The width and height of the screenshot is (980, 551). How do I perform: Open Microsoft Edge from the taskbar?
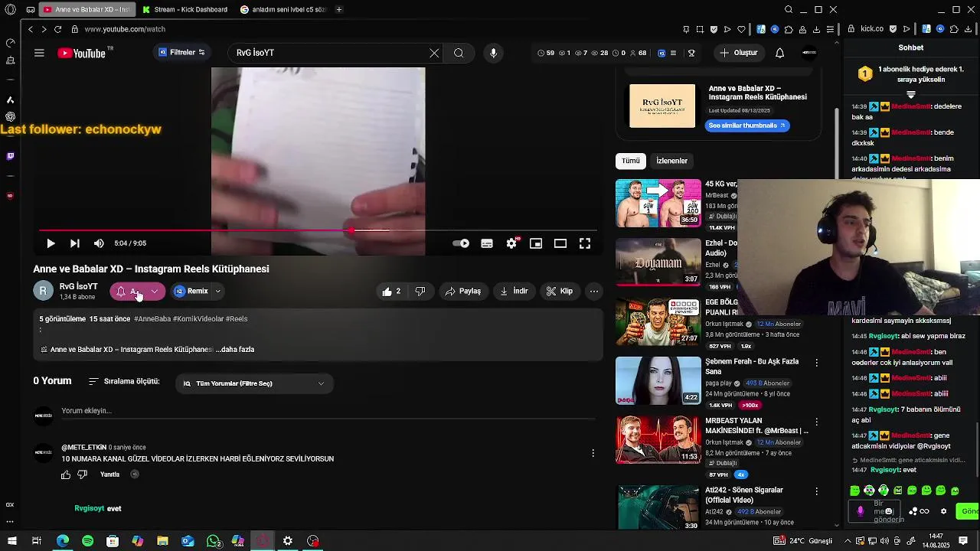(x=63, y=541)
